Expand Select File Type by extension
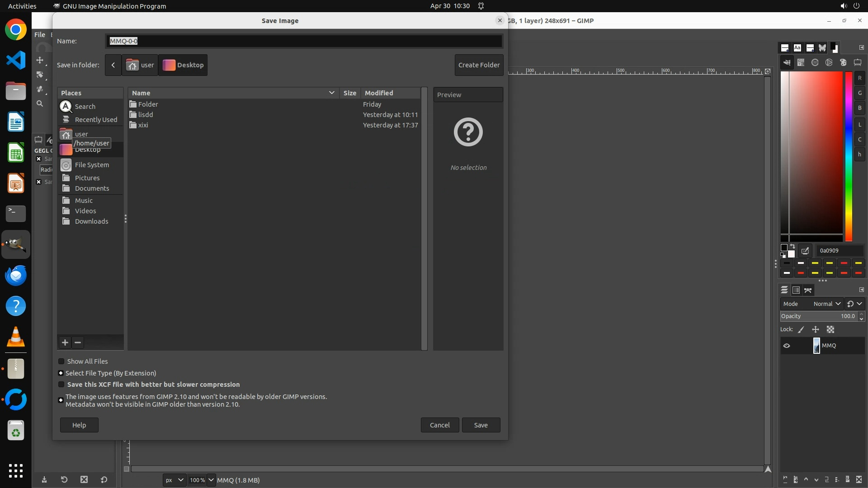 pyautogui.click(x=61, y=373)
